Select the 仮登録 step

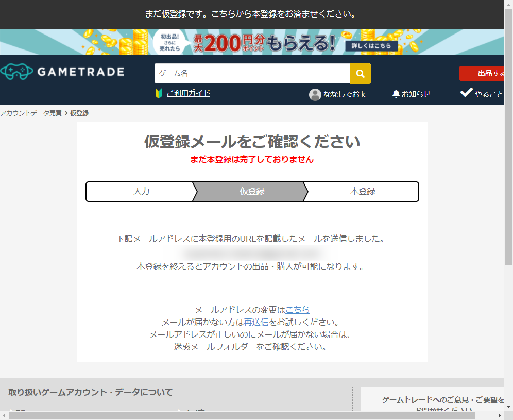pyautogui.click(x=252, y=192)
